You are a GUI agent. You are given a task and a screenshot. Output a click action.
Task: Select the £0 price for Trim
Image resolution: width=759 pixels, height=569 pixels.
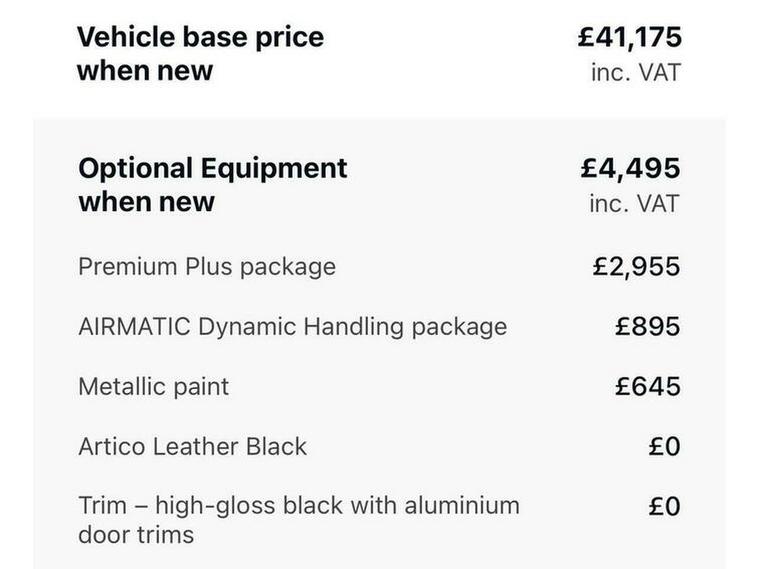click(x=664, y=507)
